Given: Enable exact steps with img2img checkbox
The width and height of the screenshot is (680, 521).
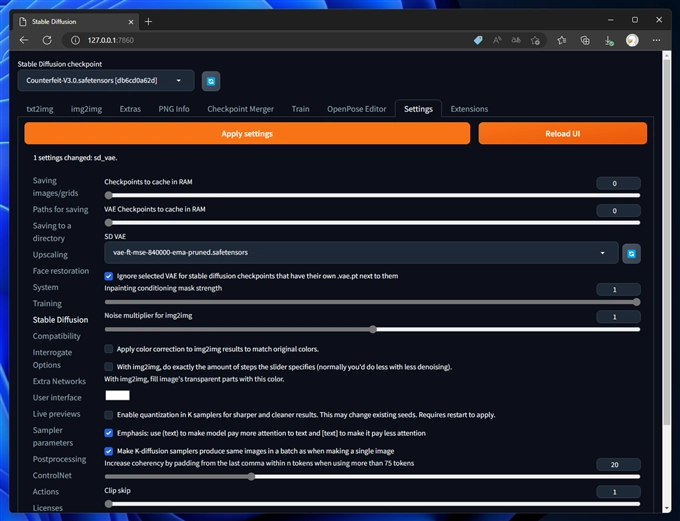Looking at the screenshot, I should [109, 367].
